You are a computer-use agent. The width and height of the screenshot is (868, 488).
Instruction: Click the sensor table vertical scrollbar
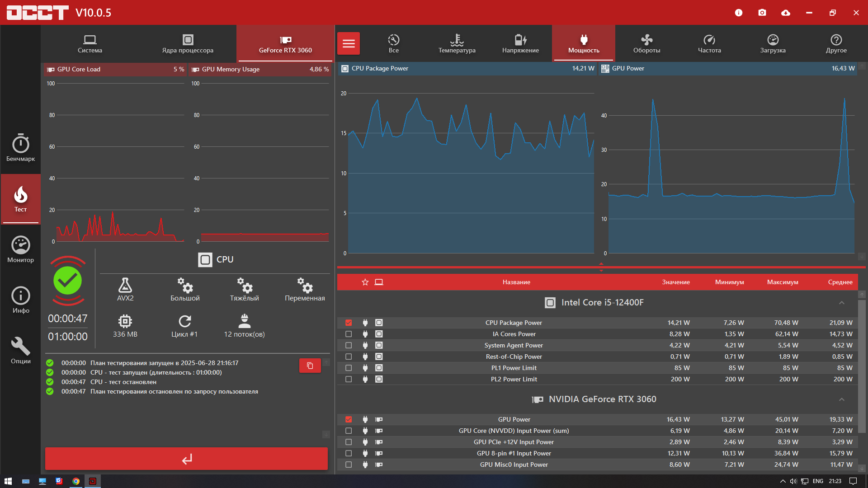[x=862, y=366]
